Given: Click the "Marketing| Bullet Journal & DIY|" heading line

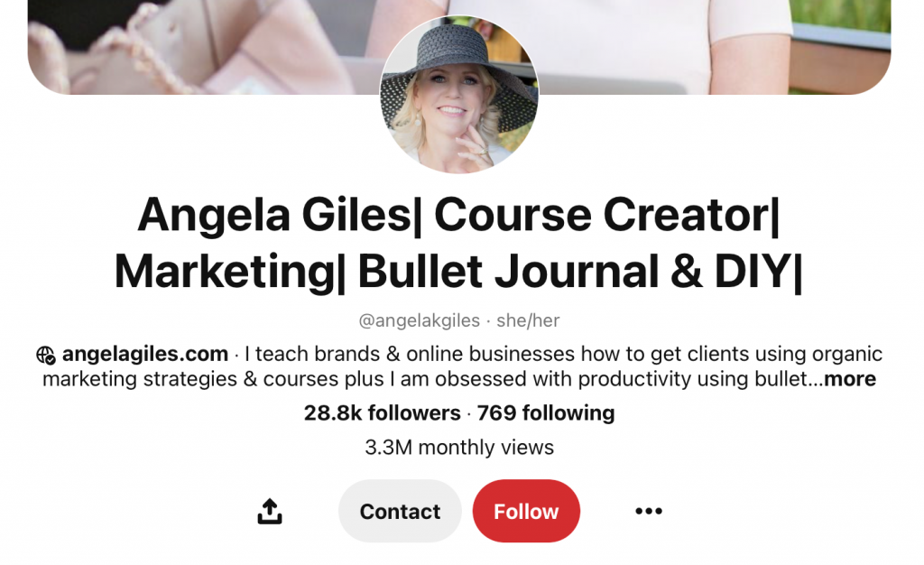Looking at the screenshot, I should [x=458, y=273].
